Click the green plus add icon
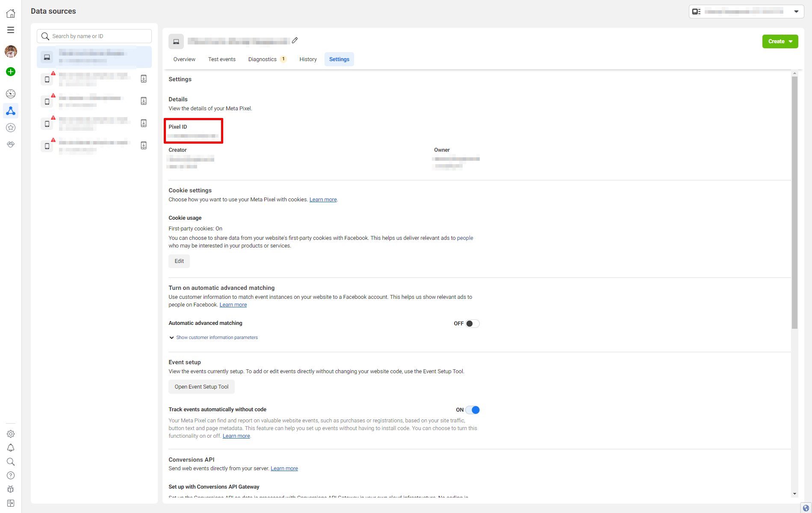The height and width of the screenshot is (513, 812). point(11,72)
